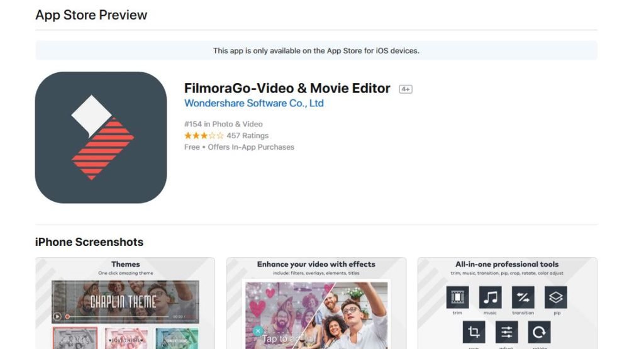Open Wondershare Software Co., Ltd developer link

(254, 103)
